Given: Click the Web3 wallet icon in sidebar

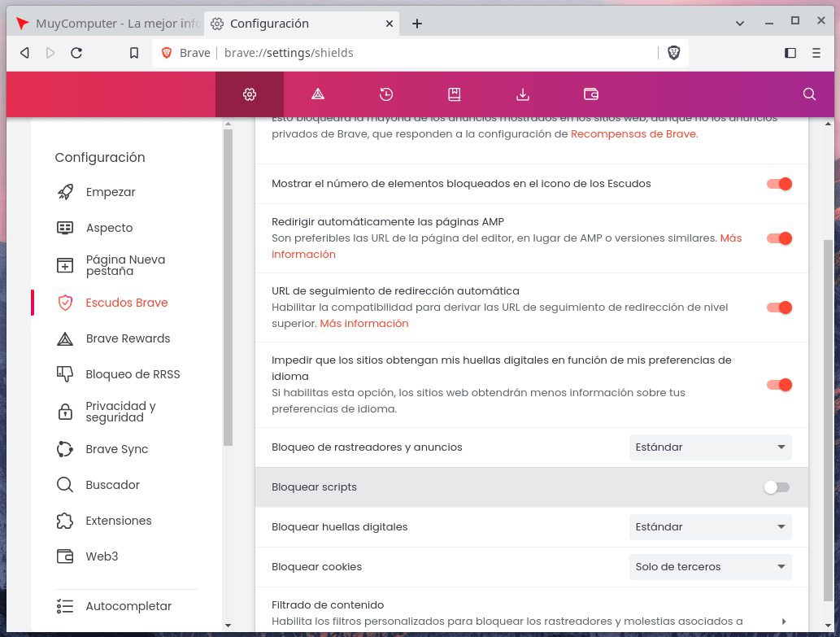Looking at the screenshot, I should click(65, 556).
